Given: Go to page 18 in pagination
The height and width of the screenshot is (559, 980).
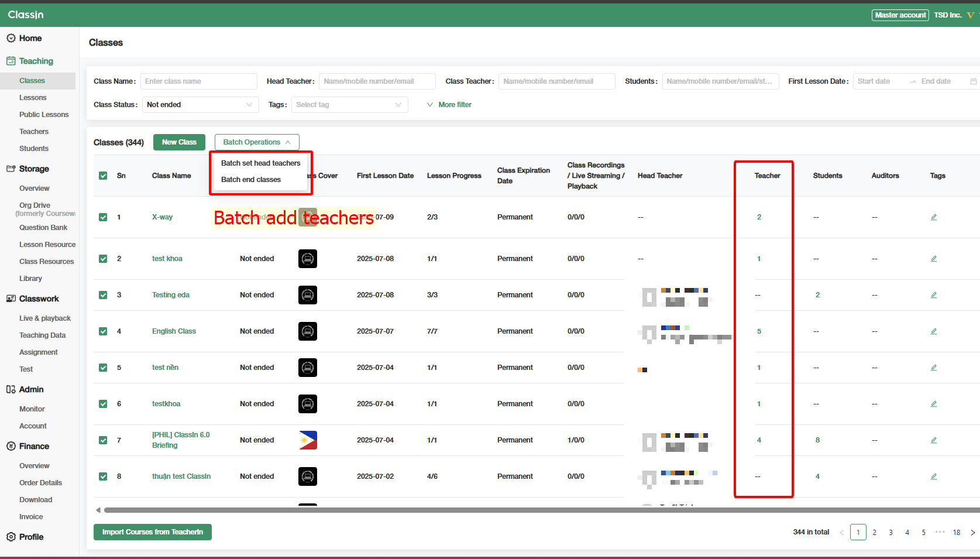Looking at the screenshot, I should tap(957, 533).
